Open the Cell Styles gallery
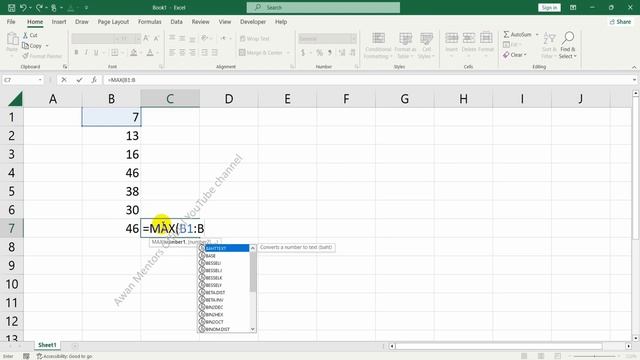 pos(427,45)
